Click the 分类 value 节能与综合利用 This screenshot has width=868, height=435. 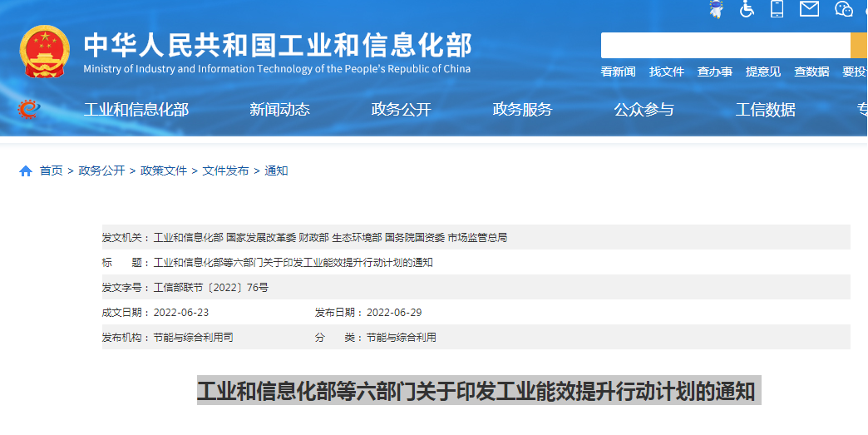(x=402, y=338)
